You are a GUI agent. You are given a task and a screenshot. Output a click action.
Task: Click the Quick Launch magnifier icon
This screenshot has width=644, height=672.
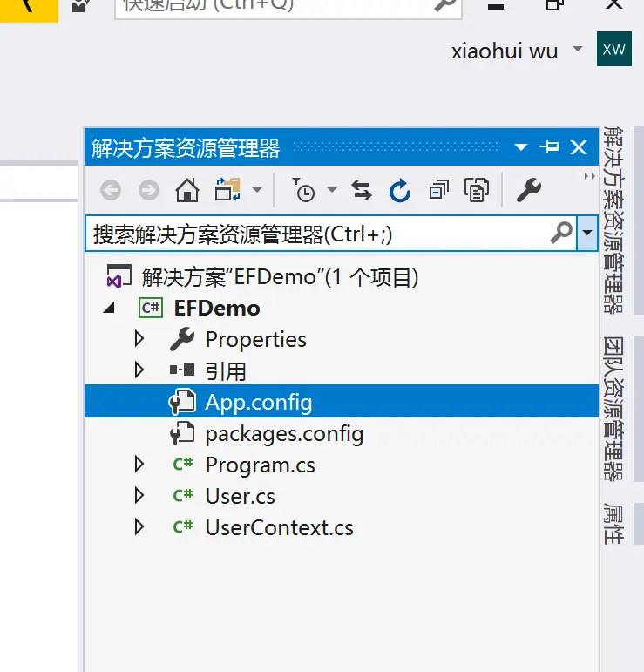pos(444,6)
